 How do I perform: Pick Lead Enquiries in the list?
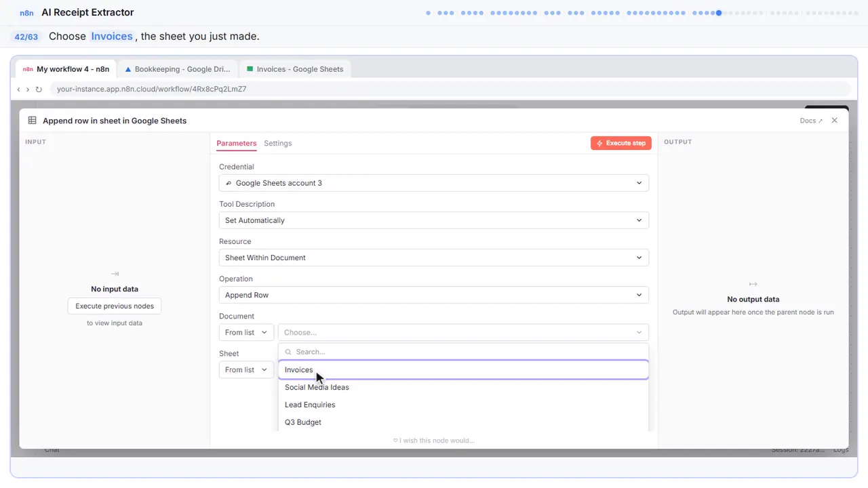[463, 405]
